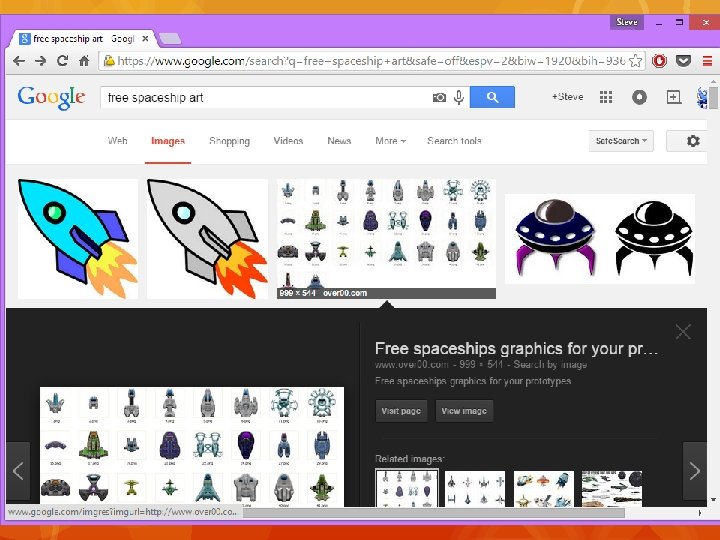Click 'Free spaceships graphics for your pr…' title
The image size is (720, 540).
pyautogui.click(x=517, y=349)
